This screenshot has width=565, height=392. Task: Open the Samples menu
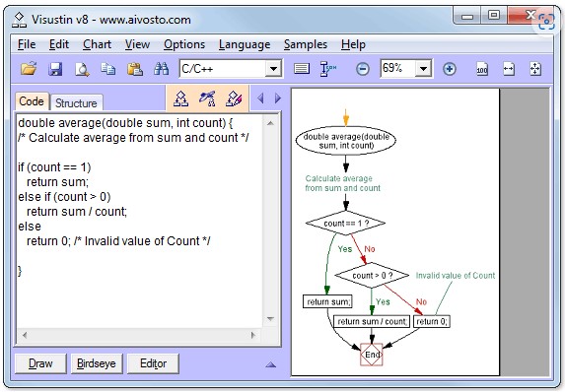(306, 44)
